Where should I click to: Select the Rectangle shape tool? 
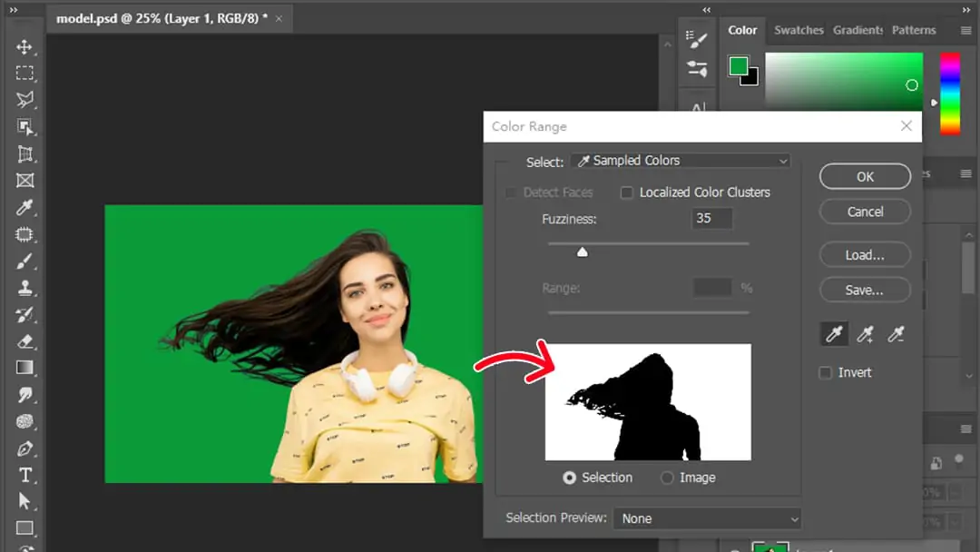click(24, 528)
